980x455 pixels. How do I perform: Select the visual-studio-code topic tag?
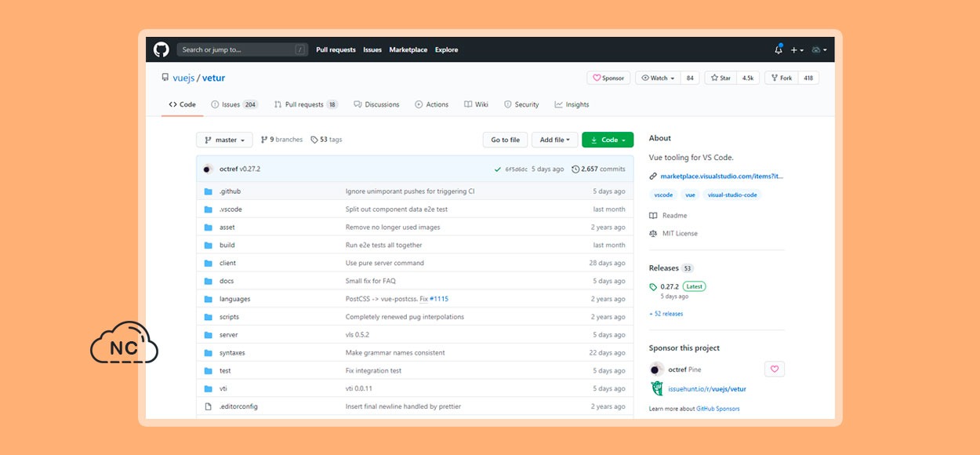point(732,195)
